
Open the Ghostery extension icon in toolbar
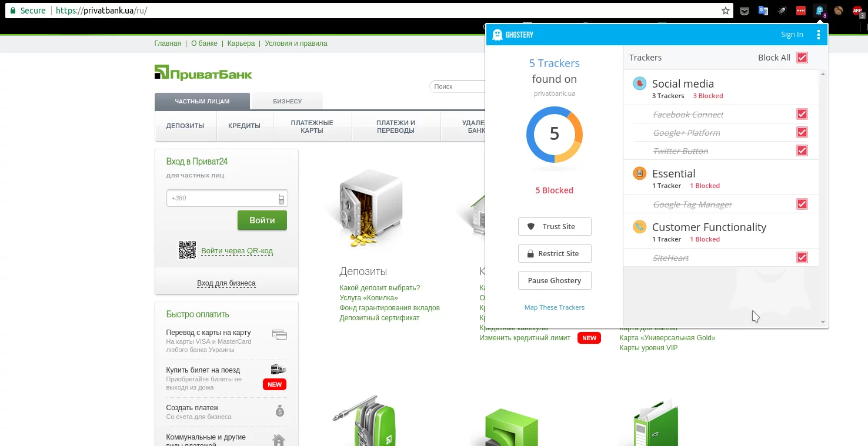pyautogui.click(x=820, y=11)
